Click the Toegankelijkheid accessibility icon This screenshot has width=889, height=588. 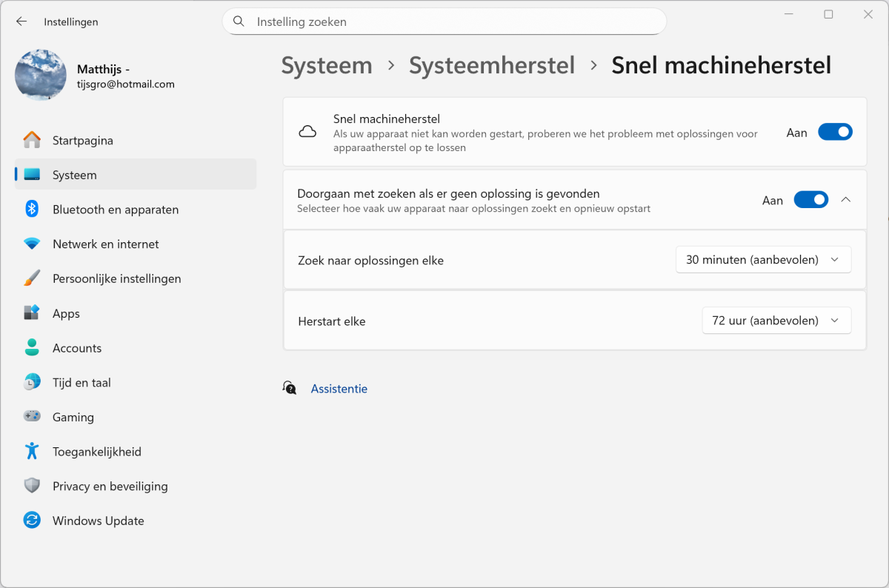pyautogui.click(x=32, y=451)
